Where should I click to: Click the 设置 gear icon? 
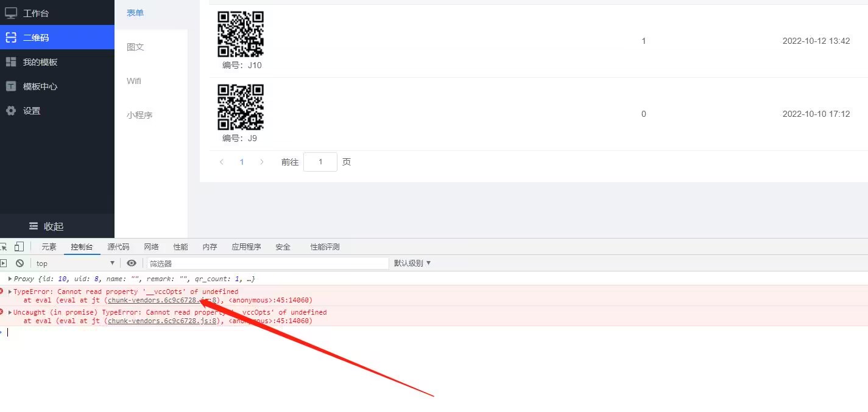tap(11, 110)
